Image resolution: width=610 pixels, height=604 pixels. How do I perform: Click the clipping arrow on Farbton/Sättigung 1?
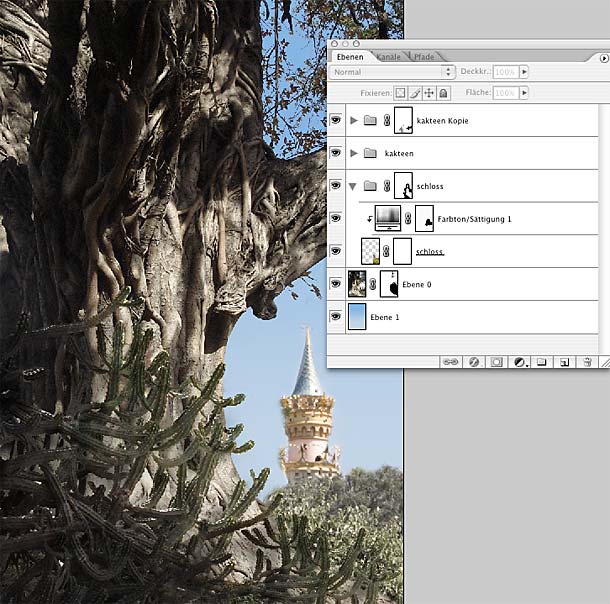tap(370, 219)
